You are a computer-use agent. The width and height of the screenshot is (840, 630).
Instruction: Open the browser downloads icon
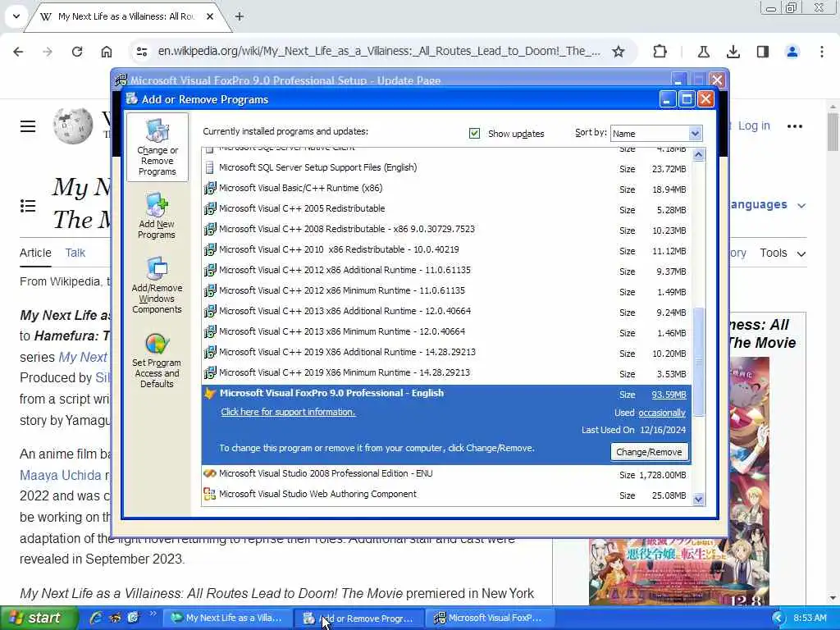coord(733,52)
